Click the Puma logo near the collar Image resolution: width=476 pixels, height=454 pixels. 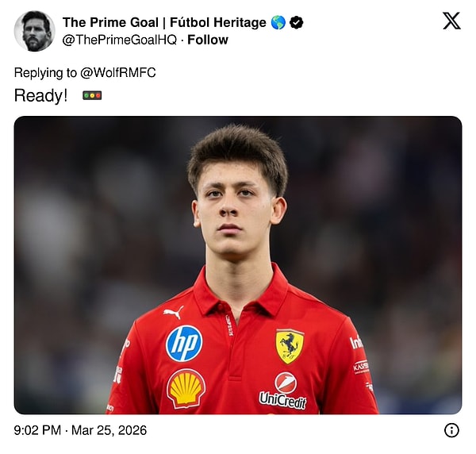click(x=173, y=312)
